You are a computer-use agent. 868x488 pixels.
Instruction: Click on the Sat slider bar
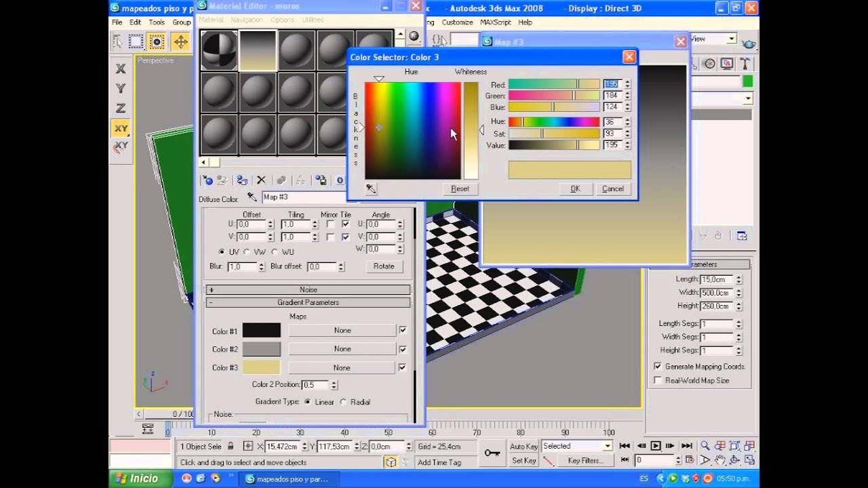pyautogui.click(x=554, y=134)
